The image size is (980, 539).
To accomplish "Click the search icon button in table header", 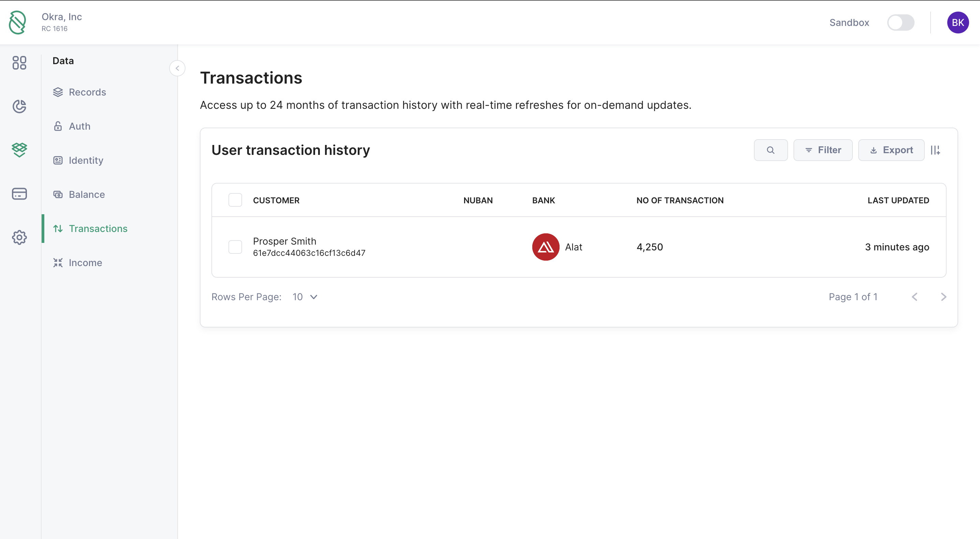I will pyautogui.click(x=770, y=150).
